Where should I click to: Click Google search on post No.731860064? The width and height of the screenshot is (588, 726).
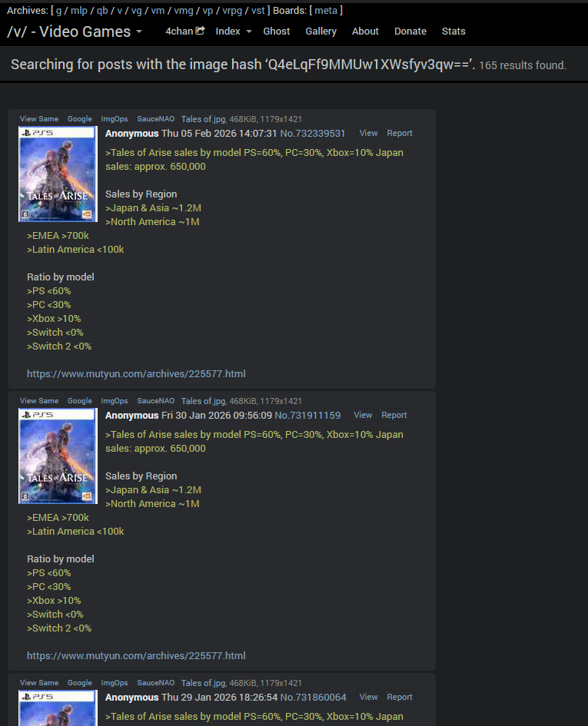tap(80, 683)
